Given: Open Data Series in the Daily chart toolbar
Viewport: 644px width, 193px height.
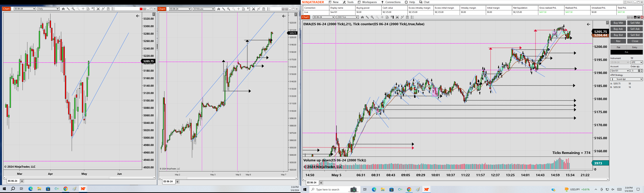Looking at the screenshot, I should point(63,9).
